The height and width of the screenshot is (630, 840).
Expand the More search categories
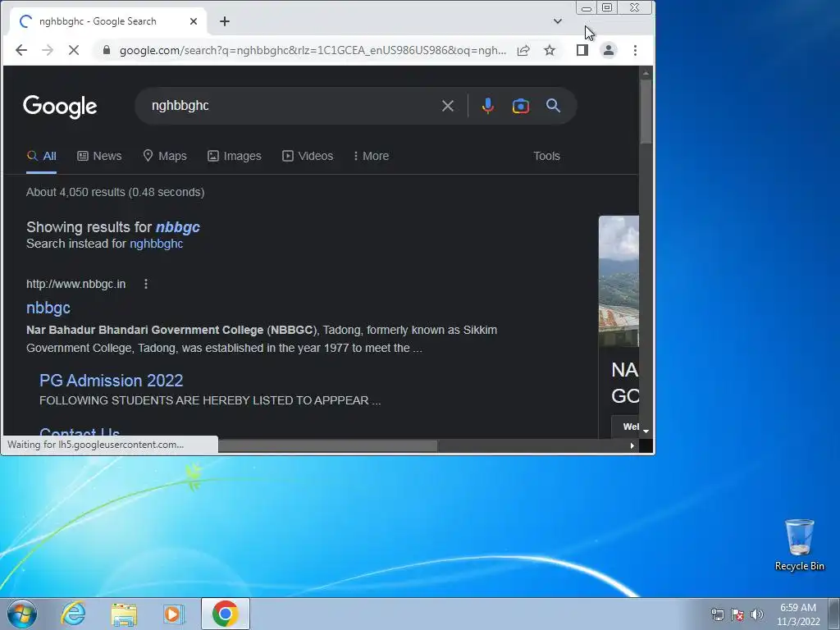372,156
